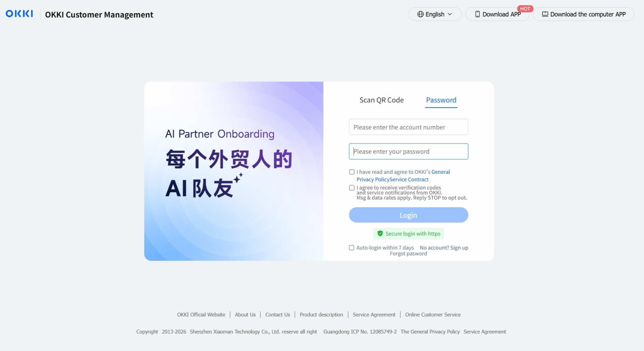This screenshot has height=351, width=644.
Task: Focus the account number input field
Action: click(x=409, y=127)
